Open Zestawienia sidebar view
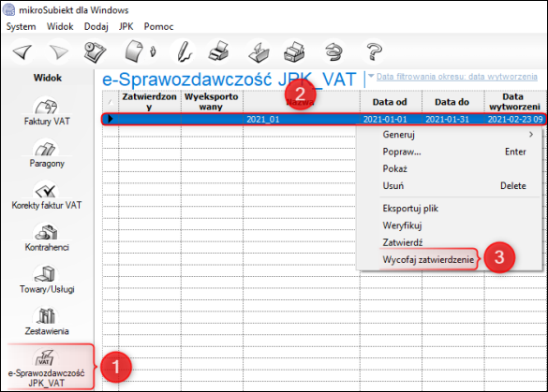Screen dimensions: 548x392 (47, 321)
